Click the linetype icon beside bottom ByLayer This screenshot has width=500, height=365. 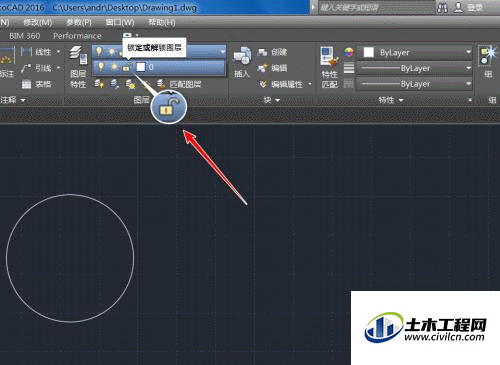(x=349, y=84)
